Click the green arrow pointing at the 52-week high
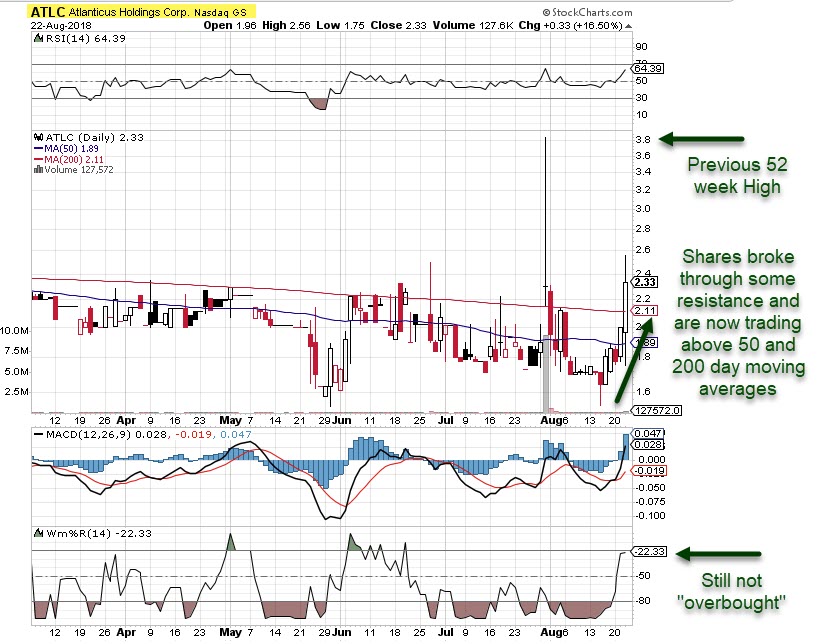This screenshot has width=818, height=644. point(709,138)
